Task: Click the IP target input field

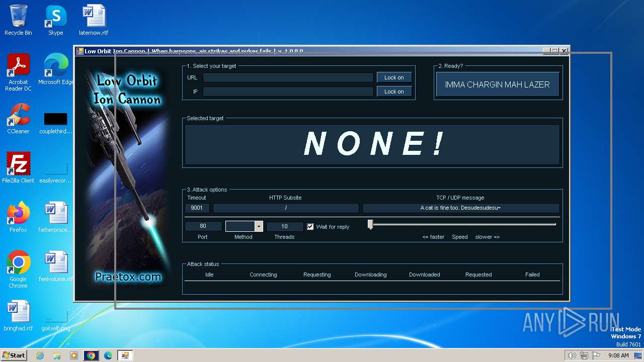Action: pos(288,92)
